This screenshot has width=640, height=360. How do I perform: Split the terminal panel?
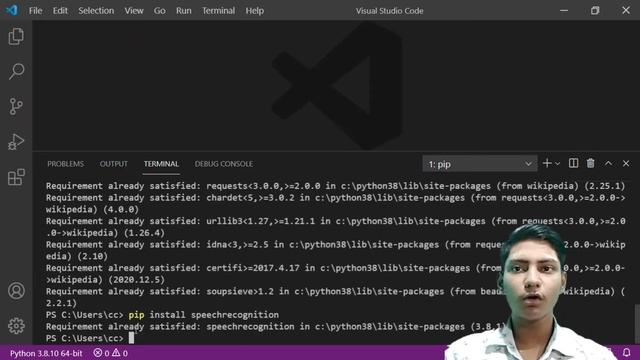click(573, 163)
